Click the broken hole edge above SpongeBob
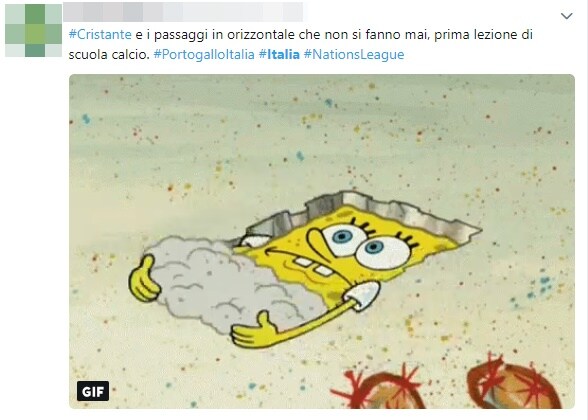 pos(375,210)
